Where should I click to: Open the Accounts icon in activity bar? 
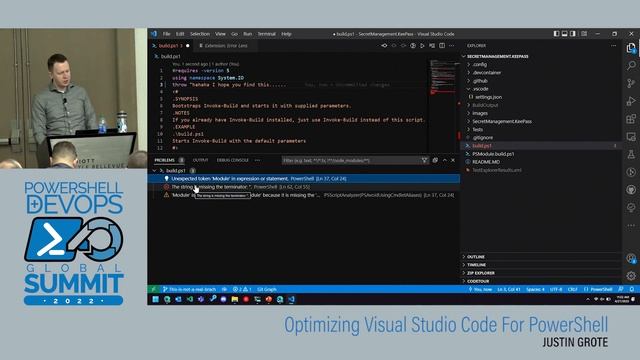point(631,258)
